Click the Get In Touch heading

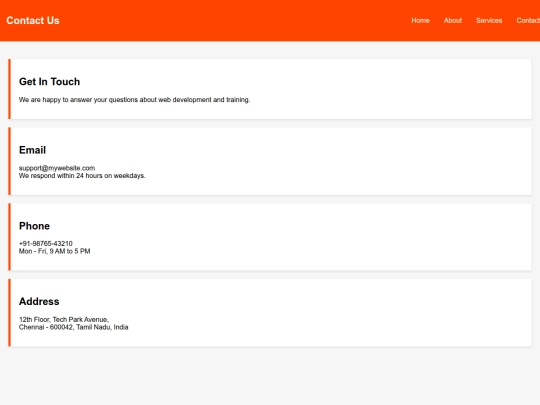pyautogui.click(x=49, y=82)
